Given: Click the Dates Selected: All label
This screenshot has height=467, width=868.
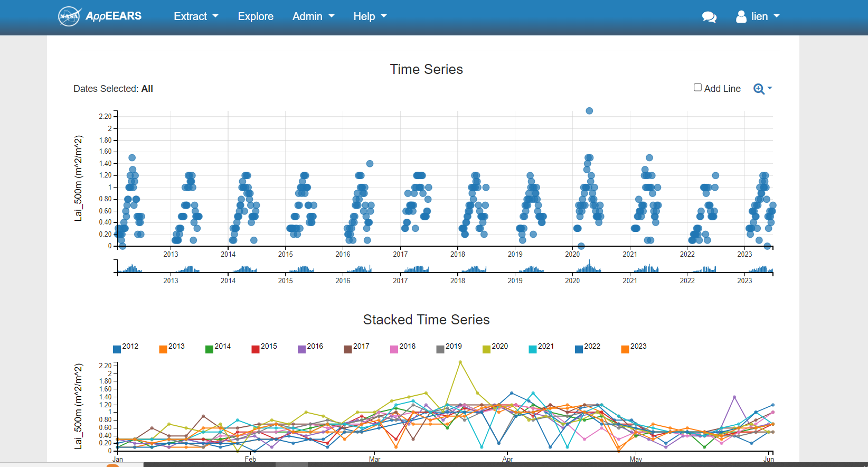Looking at the screenshot, I should [x=113, y=89].
